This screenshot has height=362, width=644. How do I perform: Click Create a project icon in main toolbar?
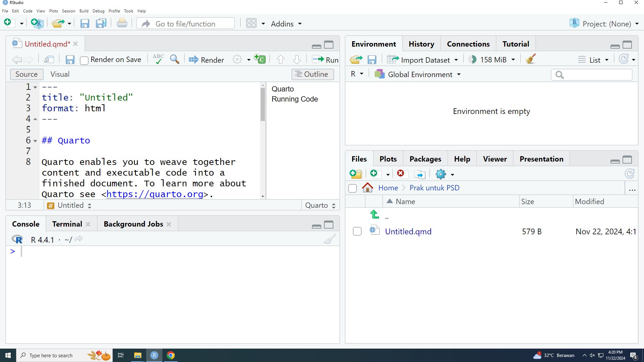point(37,23)
